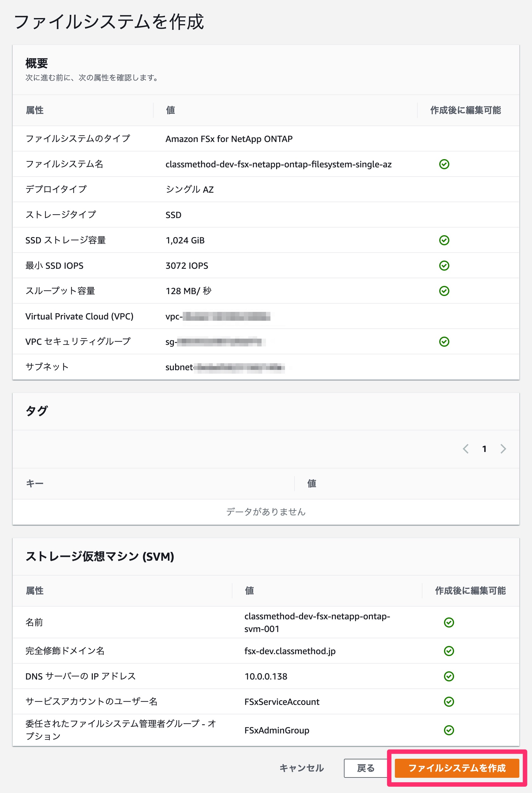Select page 1 in タグ pagination

click(484, 448)
